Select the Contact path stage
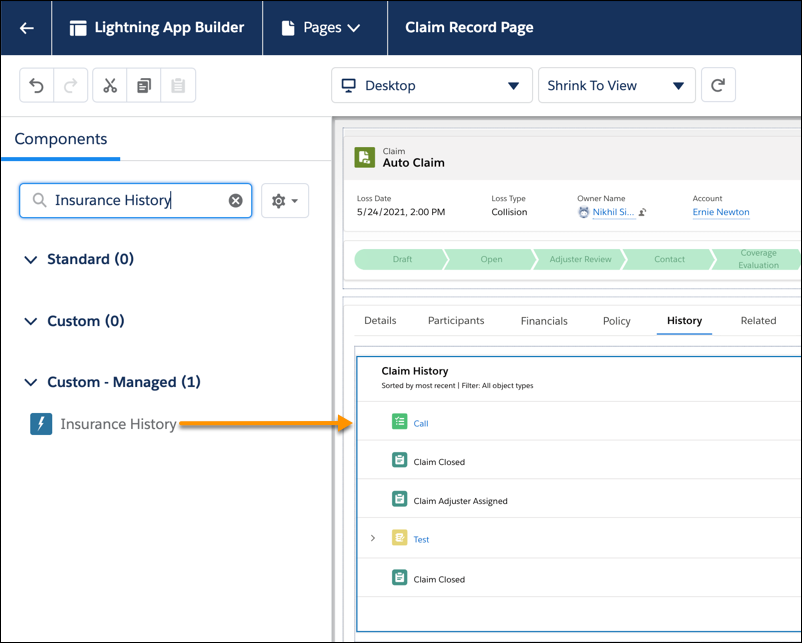The height and width of the screenshot is (643, 802). pyautogui.click(x=669, y=259)
